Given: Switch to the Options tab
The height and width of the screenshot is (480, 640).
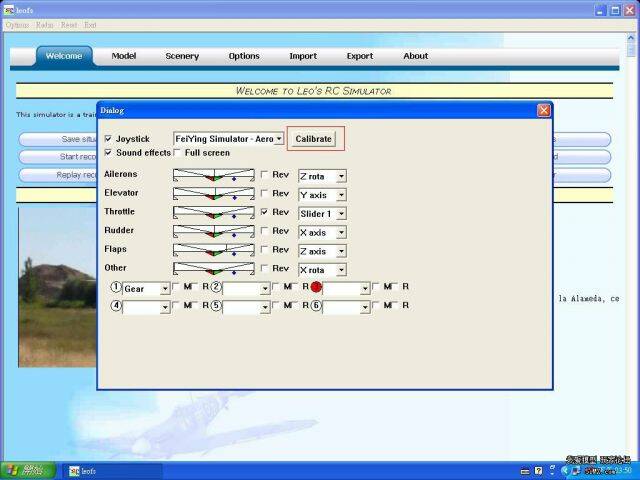Looking at the screenshot, I should point(244,56).
